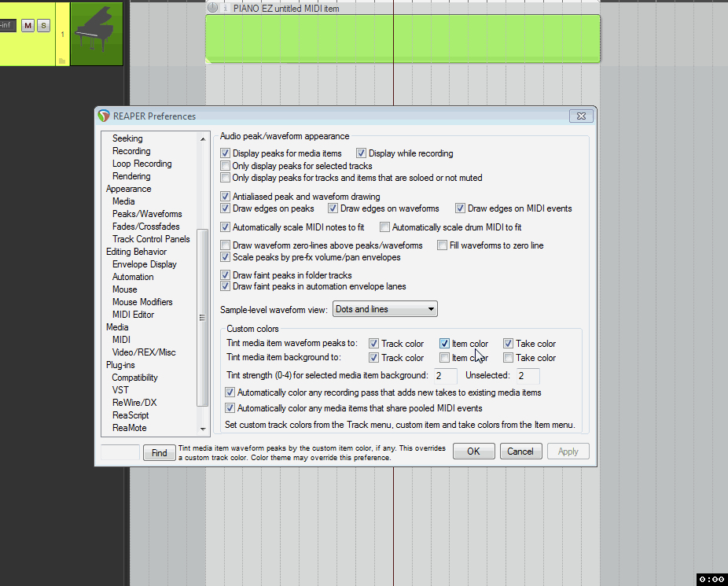
Task: Select Video/REX/Misc preferences page
Action: (x=144, y=352)
